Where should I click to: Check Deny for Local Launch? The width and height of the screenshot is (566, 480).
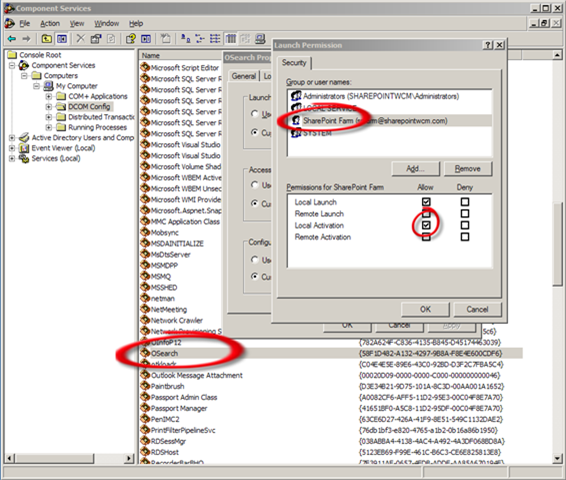click(x=465, y=202)
